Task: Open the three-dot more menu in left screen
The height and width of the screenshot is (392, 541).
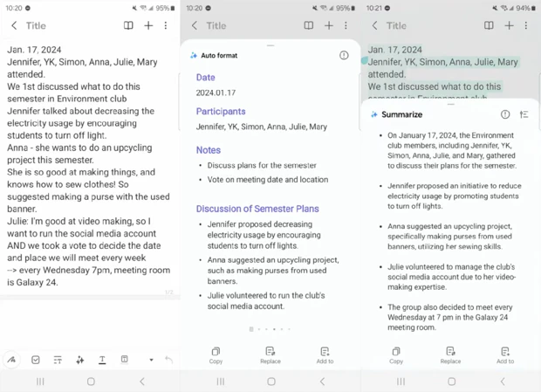Action: [166, 26]
